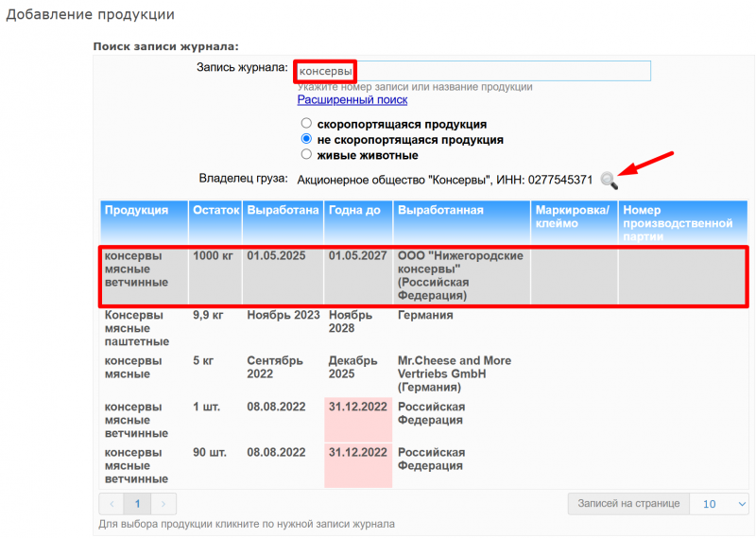Click the Маркировка/клеймо column header

point(573,217)
